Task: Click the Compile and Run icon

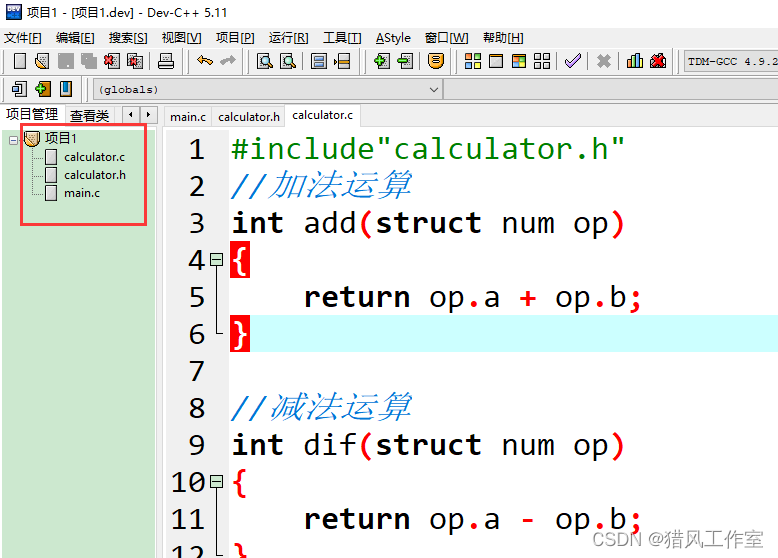Action: (519, 61)
